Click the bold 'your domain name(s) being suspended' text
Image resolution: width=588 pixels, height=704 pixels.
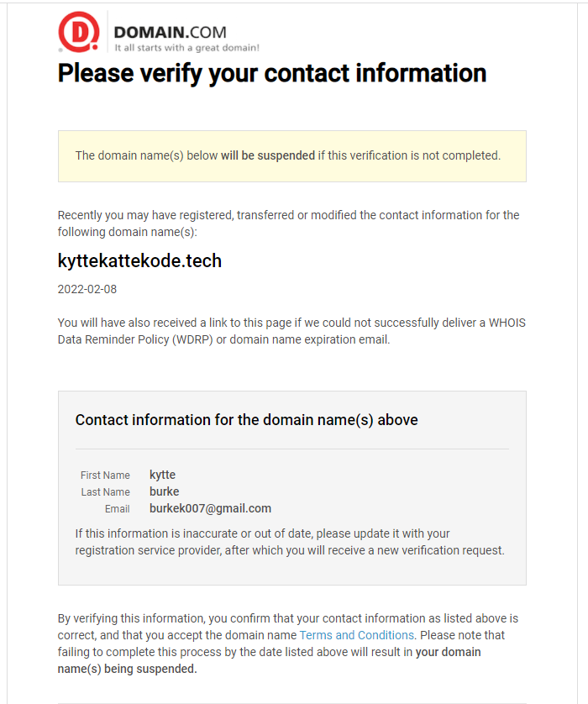tap(270, 660)
